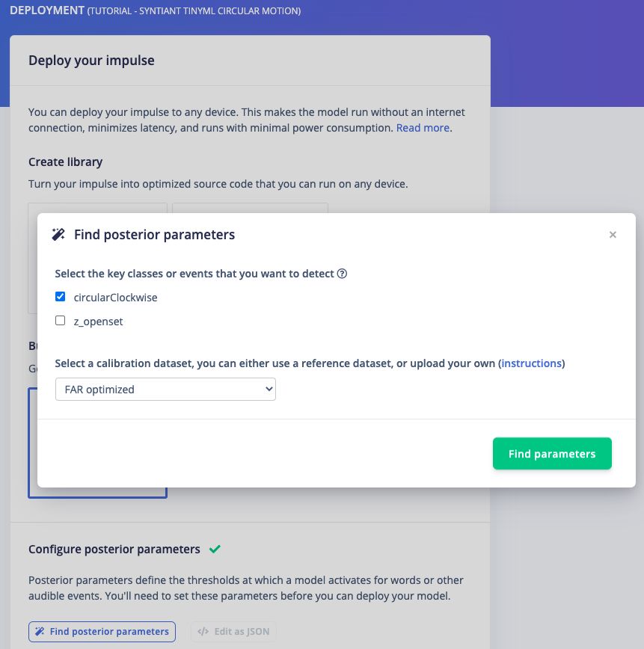This screenshot has height=649, width=644.
Task: Expand the calibration dropdown using its chevron arrow
Action: click(x=269, y=390)
